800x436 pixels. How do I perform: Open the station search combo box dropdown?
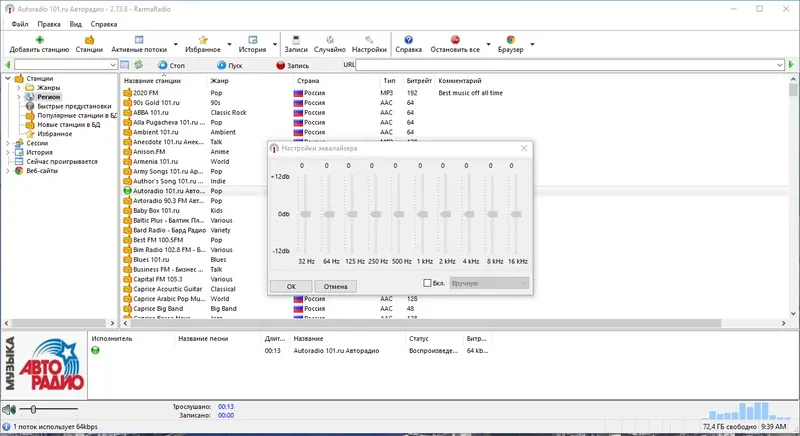113,65
